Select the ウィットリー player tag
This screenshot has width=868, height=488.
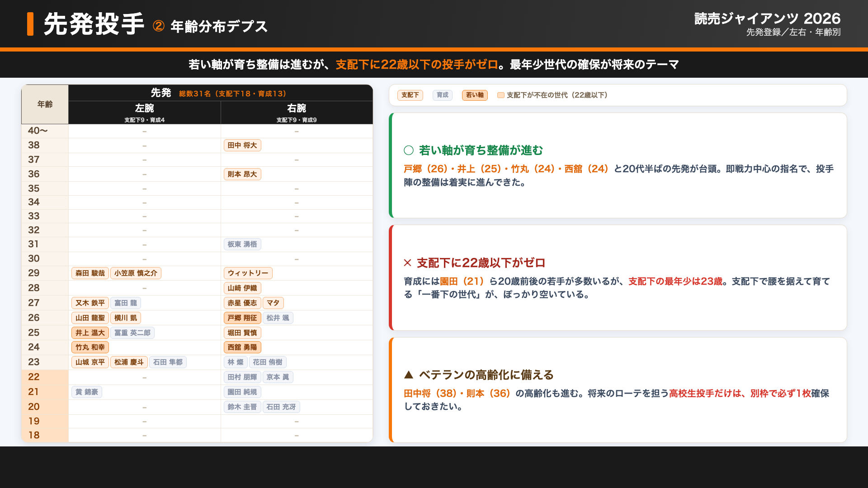pyautogui.click(x=248, y=273)
